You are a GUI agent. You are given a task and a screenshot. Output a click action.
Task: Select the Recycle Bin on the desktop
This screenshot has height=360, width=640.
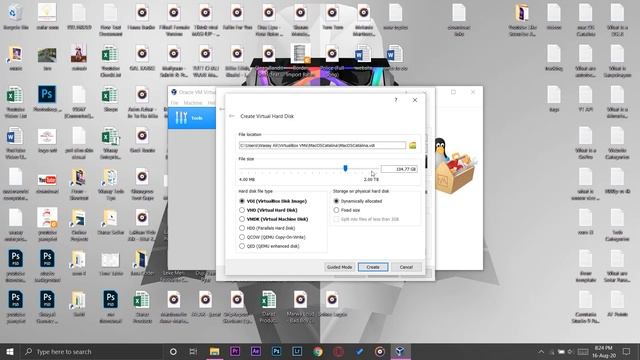[16, 18]
